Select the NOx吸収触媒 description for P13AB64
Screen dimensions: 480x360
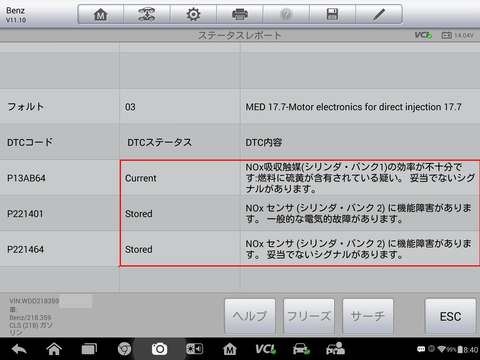360,178
